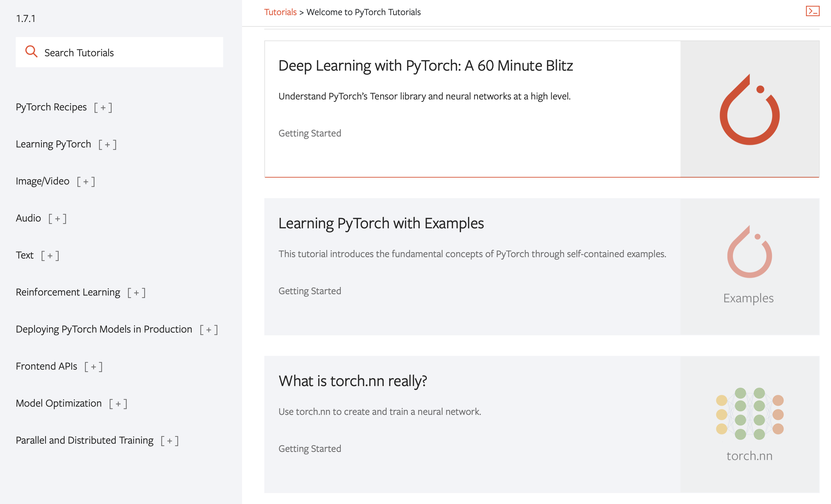Click the search magnifier icon

coord(31,52)
